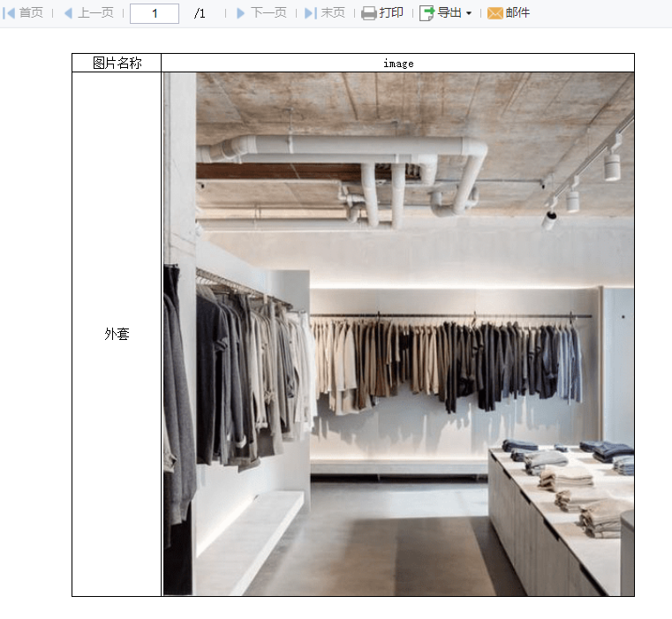Click the clothing store photo
The width and height of the screenshot is (672, 619).
pos(398,334)
